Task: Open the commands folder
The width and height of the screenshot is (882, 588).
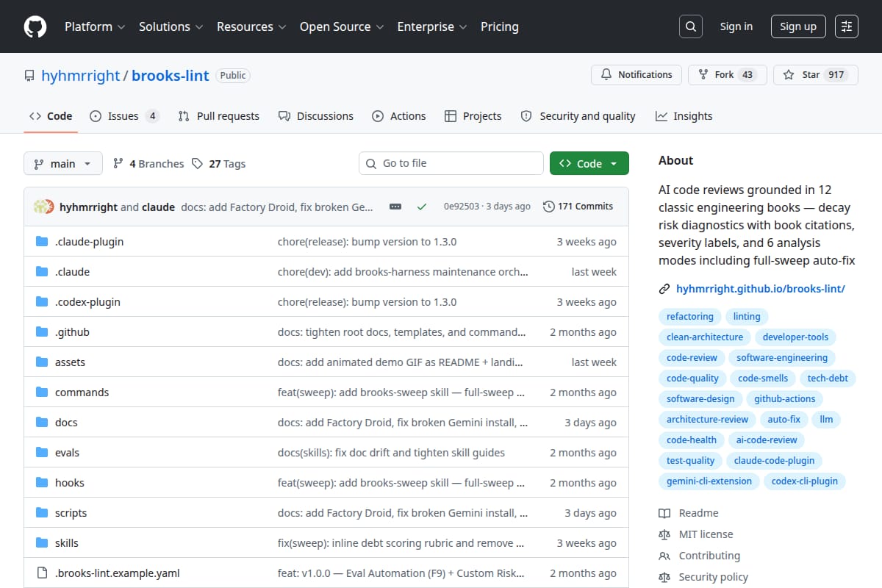Action: (82, 392)
